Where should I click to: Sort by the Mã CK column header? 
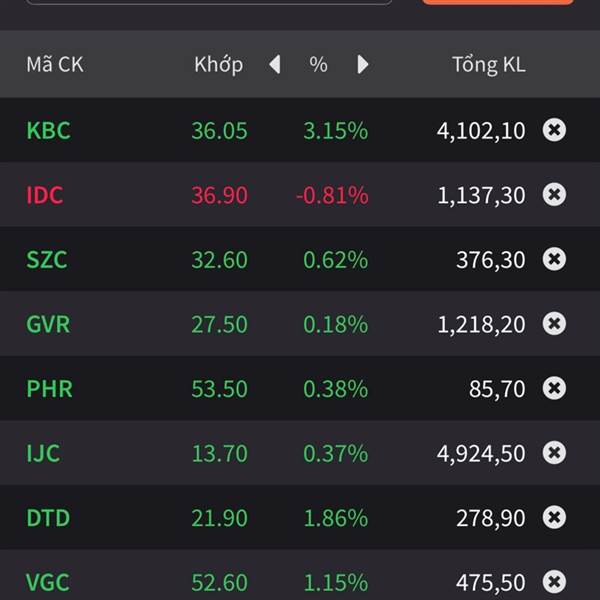[x=55, y=64]
